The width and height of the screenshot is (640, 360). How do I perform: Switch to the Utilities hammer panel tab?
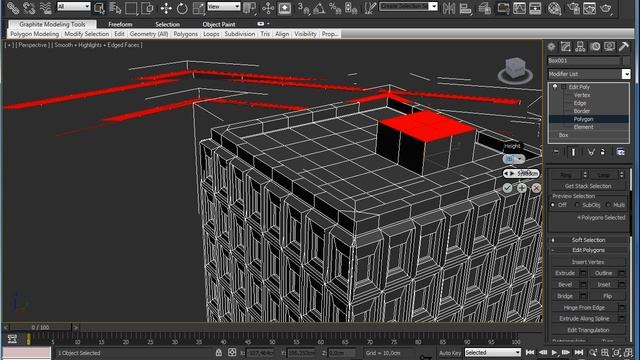click(624, 47)
